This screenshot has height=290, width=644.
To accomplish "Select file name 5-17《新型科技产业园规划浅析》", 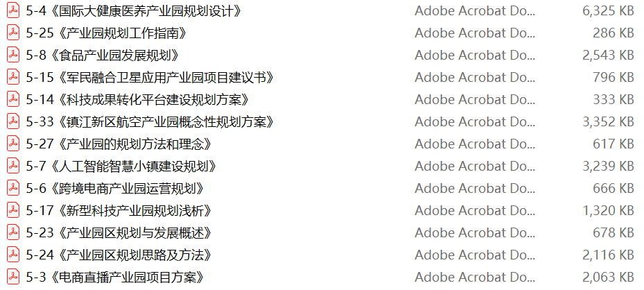I will tap(119, 211).
